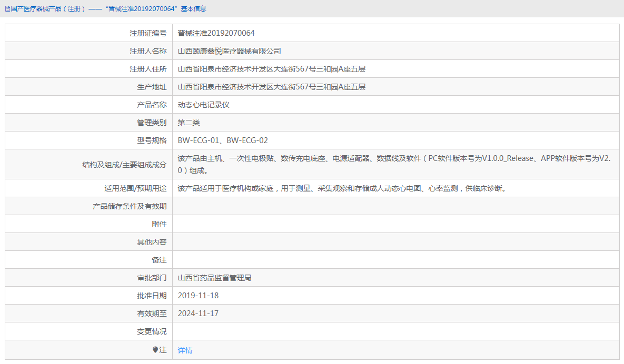Click the 国产医疗器械产品（注册） header text
The height and width of the screenshot is (364, 624).
point(42,8)
